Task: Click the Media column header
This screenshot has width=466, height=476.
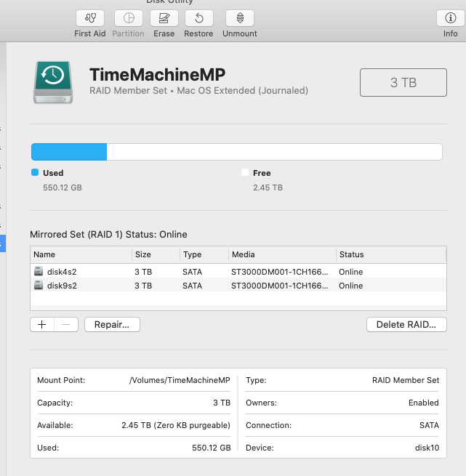Action: [x=282, y=254]
